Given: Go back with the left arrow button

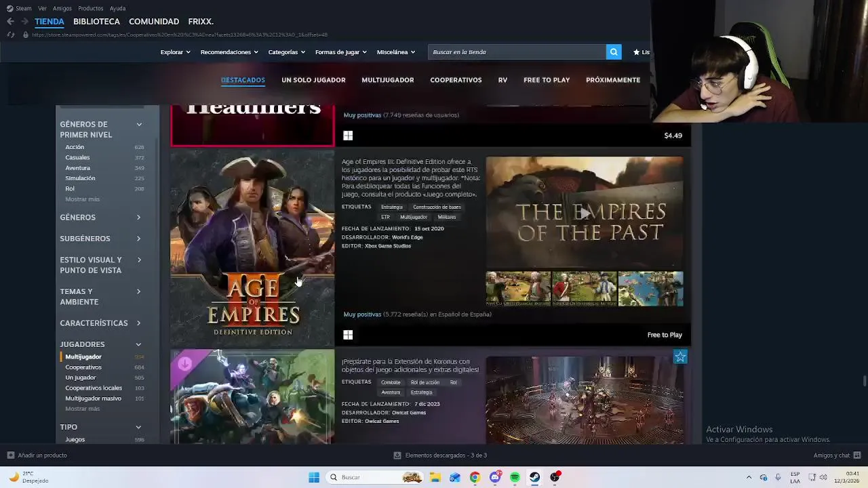Looking at the screenshot, I should (10, 22).
